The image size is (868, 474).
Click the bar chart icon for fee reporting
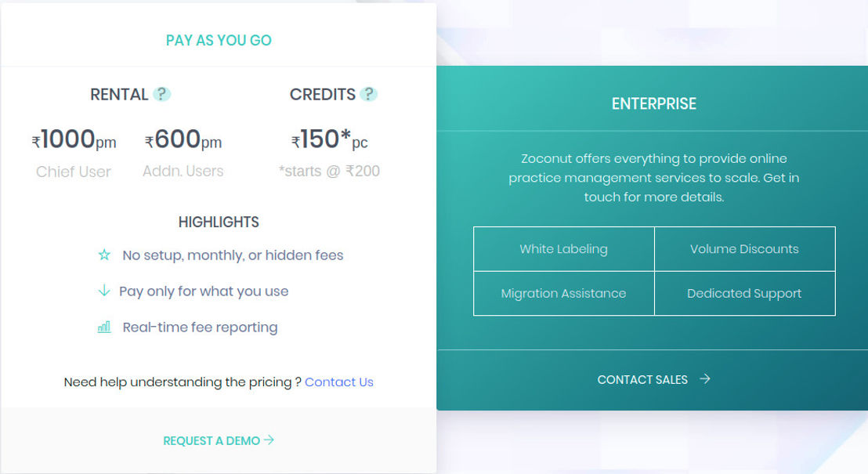(104, 327)
